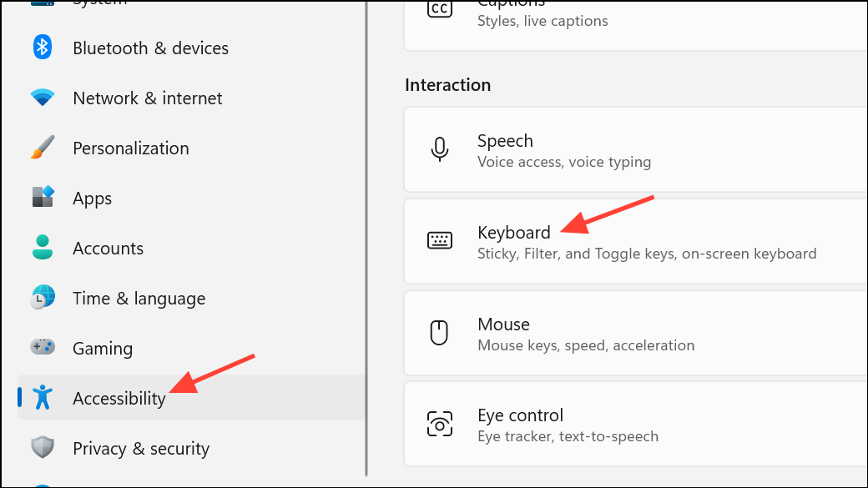Open Speech voice access settings

tap(584, 149)
